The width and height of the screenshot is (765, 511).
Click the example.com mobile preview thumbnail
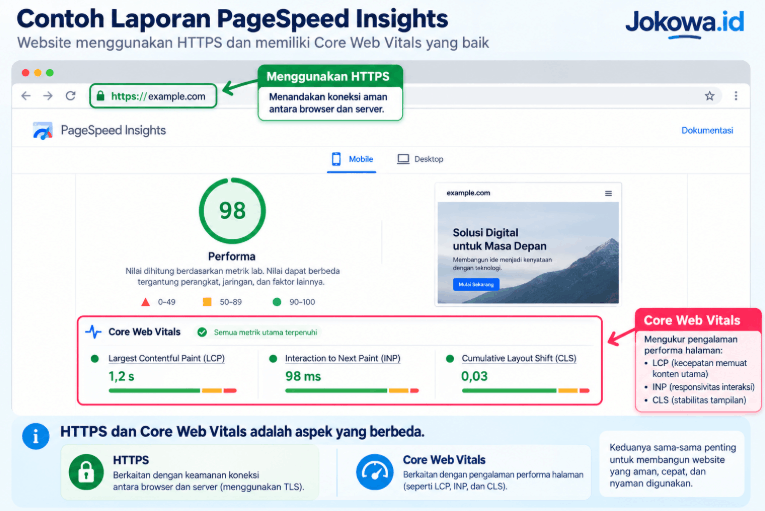[x=528, y=245]
